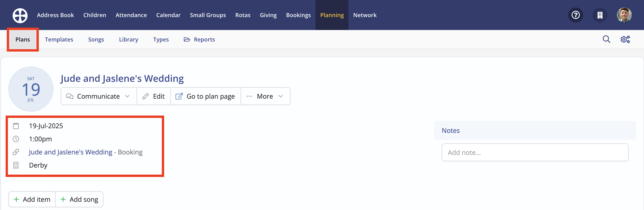Open the Attendance module
Image resolution: width=644 pixels, height=210 pixels.
click(x=131, y=15)
